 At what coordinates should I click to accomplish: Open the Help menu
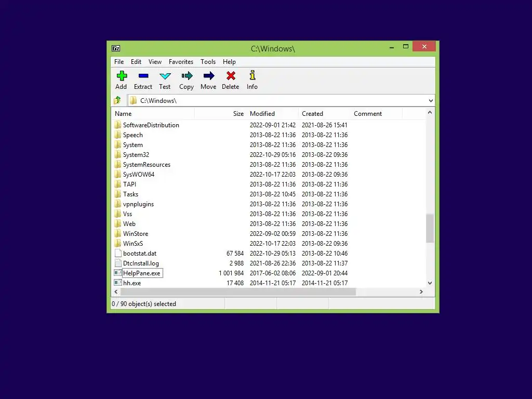click(229, 62)
